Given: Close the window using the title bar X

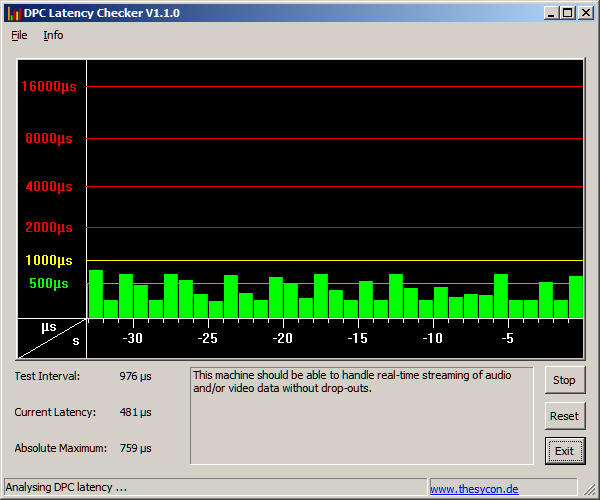Looking at the screenshot, I should [x=585, y=12].
